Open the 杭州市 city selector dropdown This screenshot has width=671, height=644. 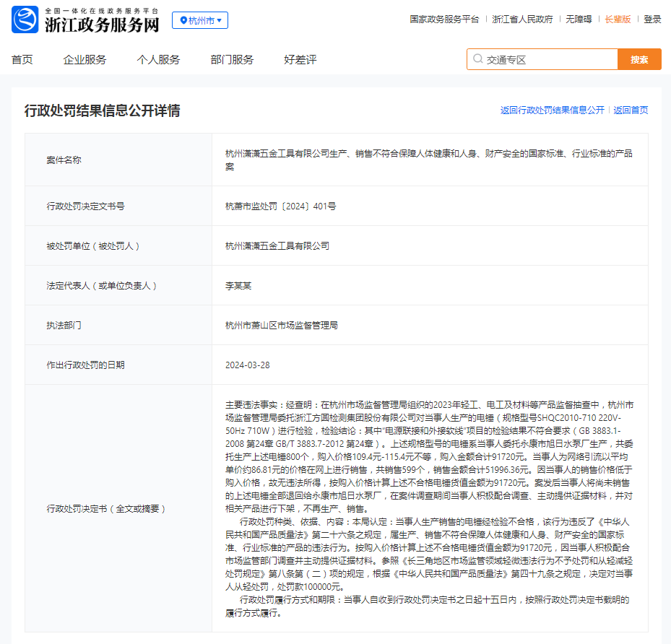200,20
